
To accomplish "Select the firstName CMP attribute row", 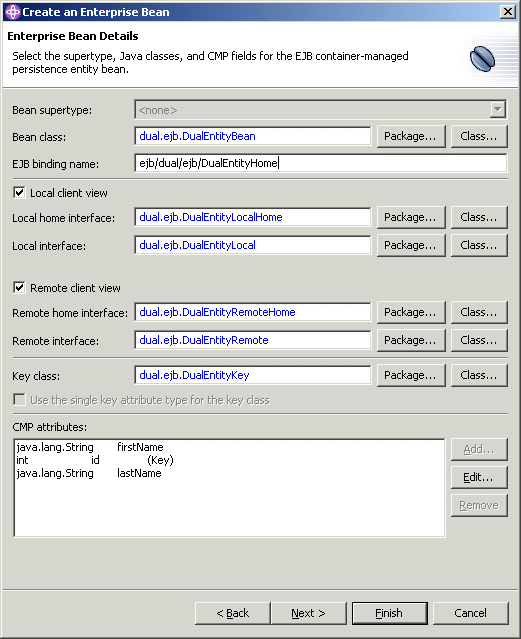I will (229, 447).
